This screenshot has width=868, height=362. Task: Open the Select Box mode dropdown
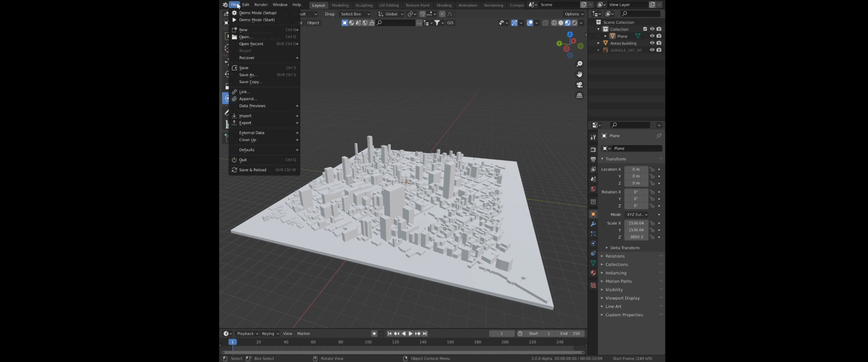355,14
